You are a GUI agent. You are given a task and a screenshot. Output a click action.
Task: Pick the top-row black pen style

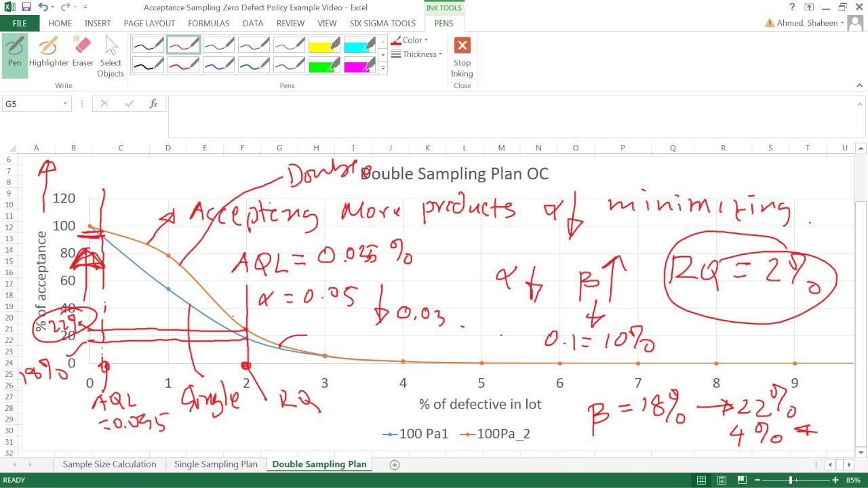[x=148, y=45]
